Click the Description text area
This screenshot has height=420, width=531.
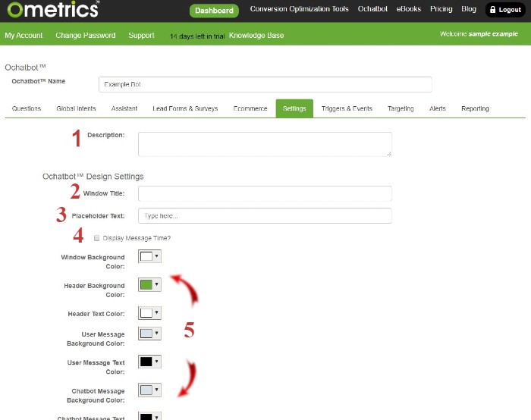click(265, 144)
